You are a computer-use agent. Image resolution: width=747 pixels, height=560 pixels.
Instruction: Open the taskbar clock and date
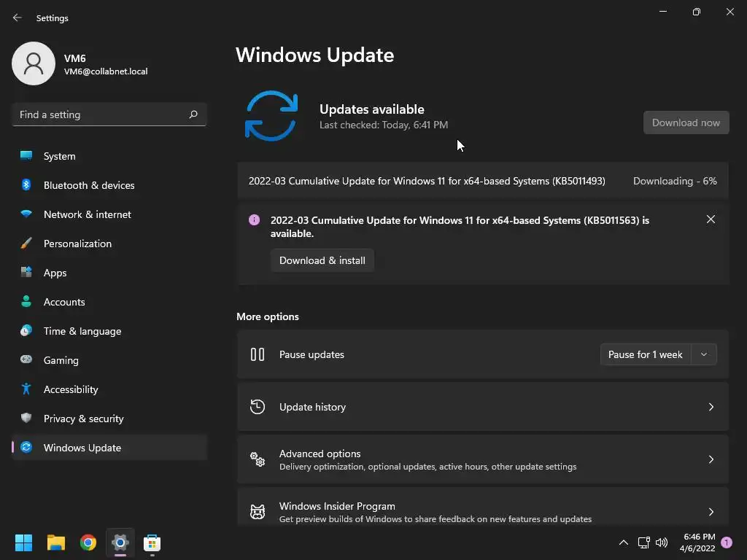coord(697,542)
